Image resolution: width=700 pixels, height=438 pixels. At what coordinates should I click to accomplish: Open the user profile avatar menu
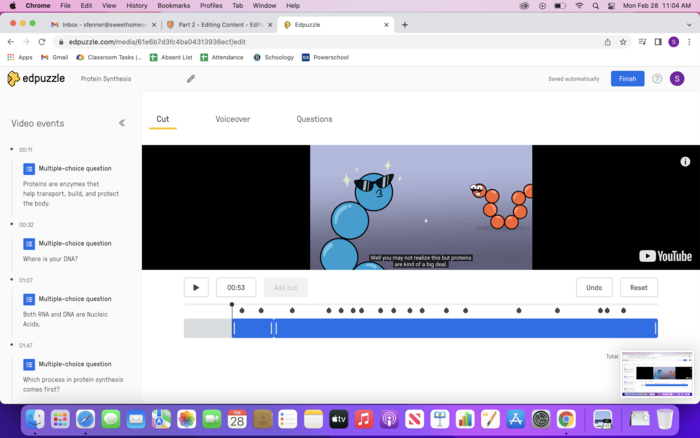pyautogui.click(x=678, y=79)
